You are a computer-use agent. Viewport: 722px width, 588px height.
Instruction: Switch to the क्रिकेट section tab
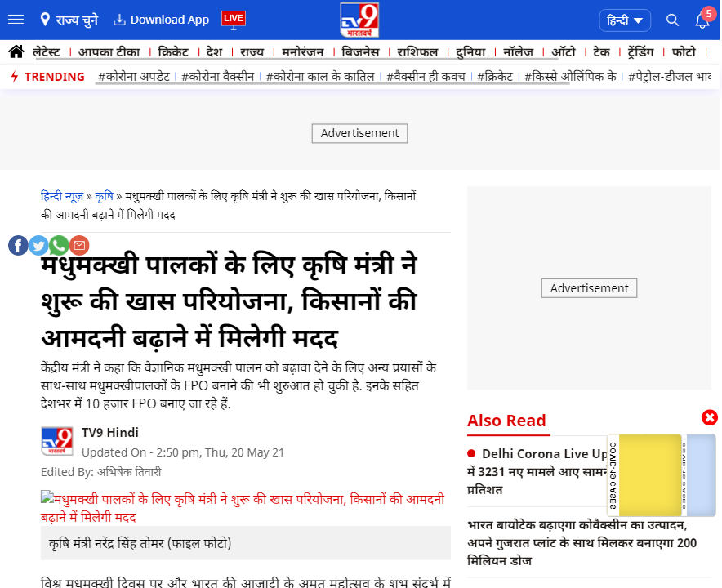click(176, 51)
